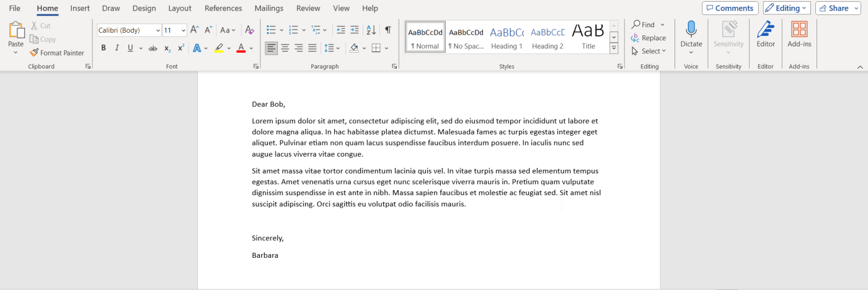The height and width of the screenshot is (290, 868).
Task: Toggle the show paragraph marks pilcrow
Action: tap(388, 30)
